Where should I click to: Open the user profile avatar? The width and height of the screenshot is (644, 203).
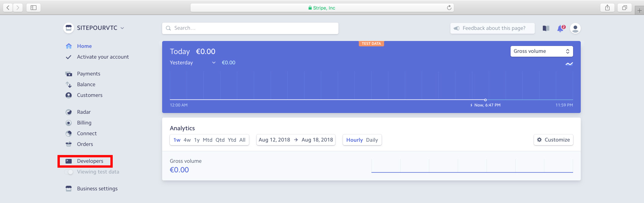coord(575,28)
